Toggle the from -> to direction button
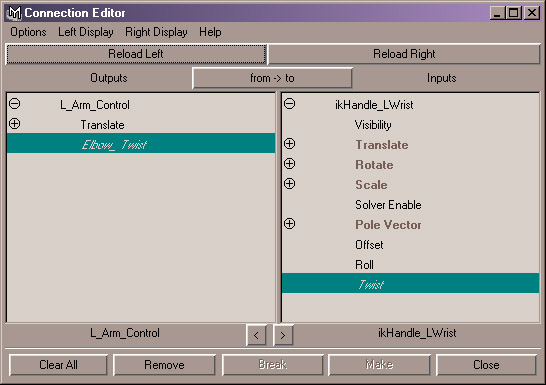The width and height of the screenshot is (546, 385). pyautogui.click(x=272, y=78)
